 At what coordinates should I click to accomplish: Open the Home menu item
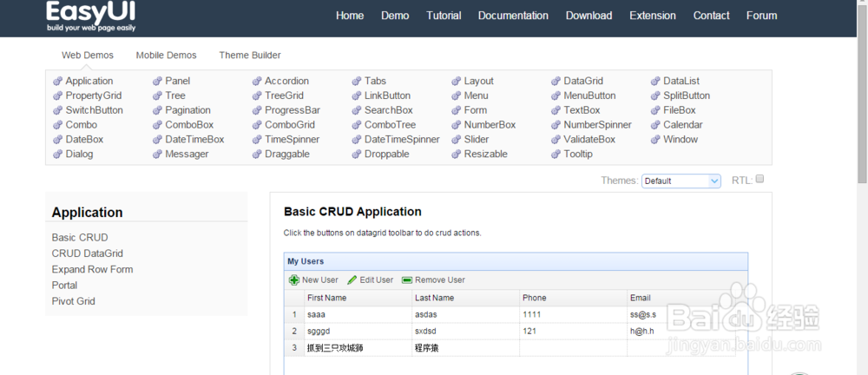[350, 16]
